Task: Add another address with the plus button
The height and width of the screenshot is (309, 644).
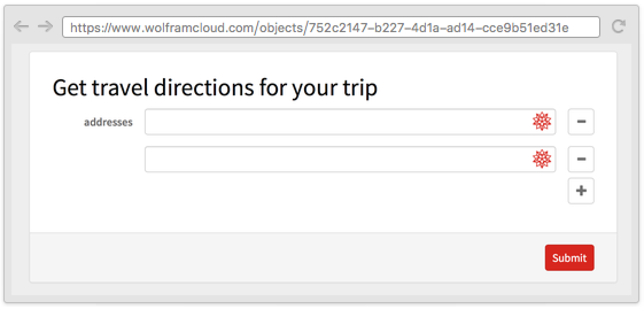Action: (581, 191)
